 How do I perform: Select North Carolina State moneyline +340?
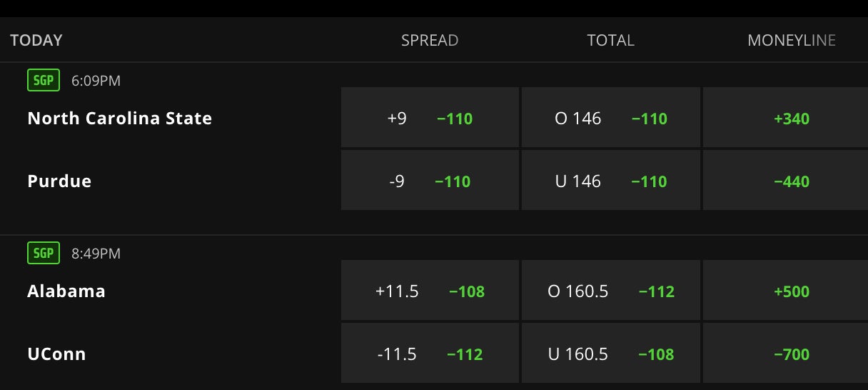pos(791,118)
